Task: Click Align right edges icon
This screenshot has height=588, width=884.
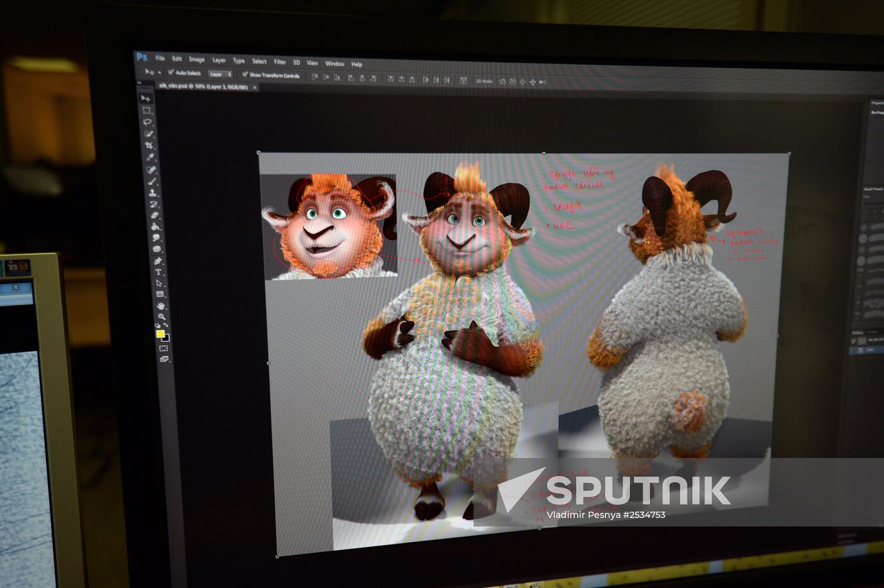Action: click(373, 79)
